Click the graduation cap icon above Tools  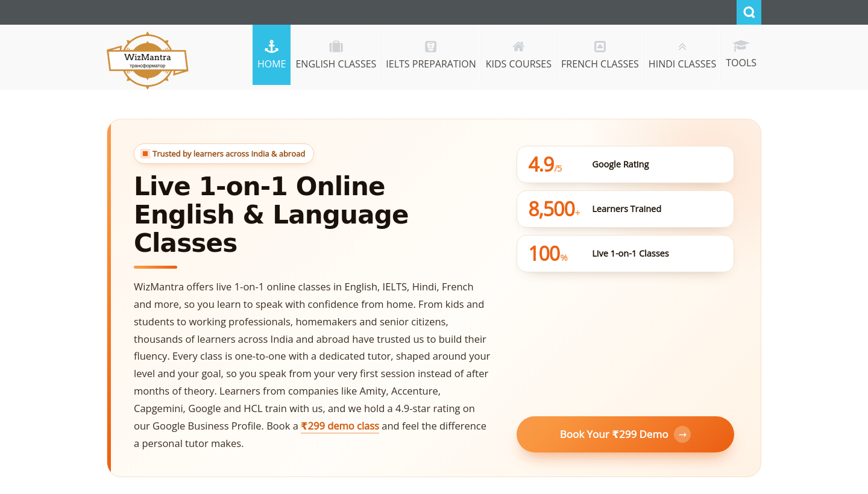pyautogui.click(x=741, y=46)
